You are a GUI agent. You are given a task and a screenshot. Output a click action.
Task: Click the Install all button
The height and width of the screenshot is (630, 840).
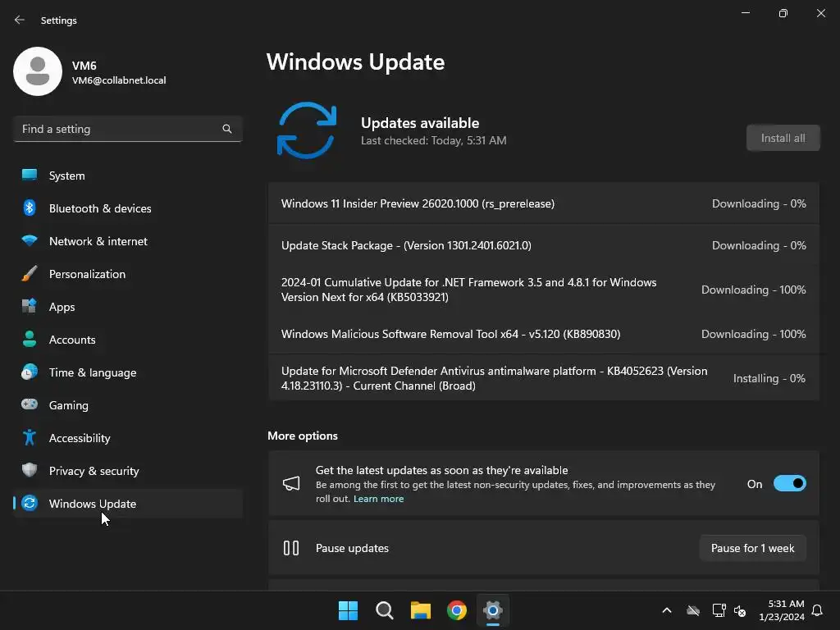point(783,138)
